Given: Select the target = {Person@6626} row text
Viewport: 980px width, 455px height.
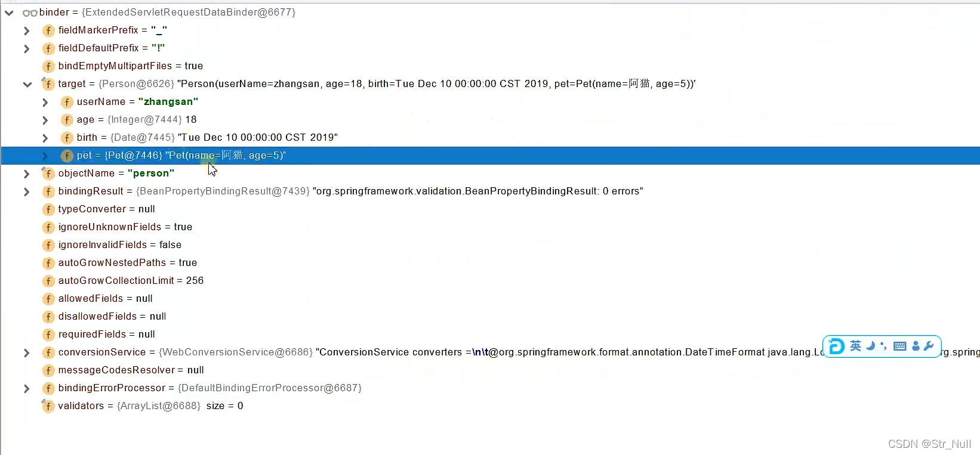Looking at the screenshot, I should [377, 84].
